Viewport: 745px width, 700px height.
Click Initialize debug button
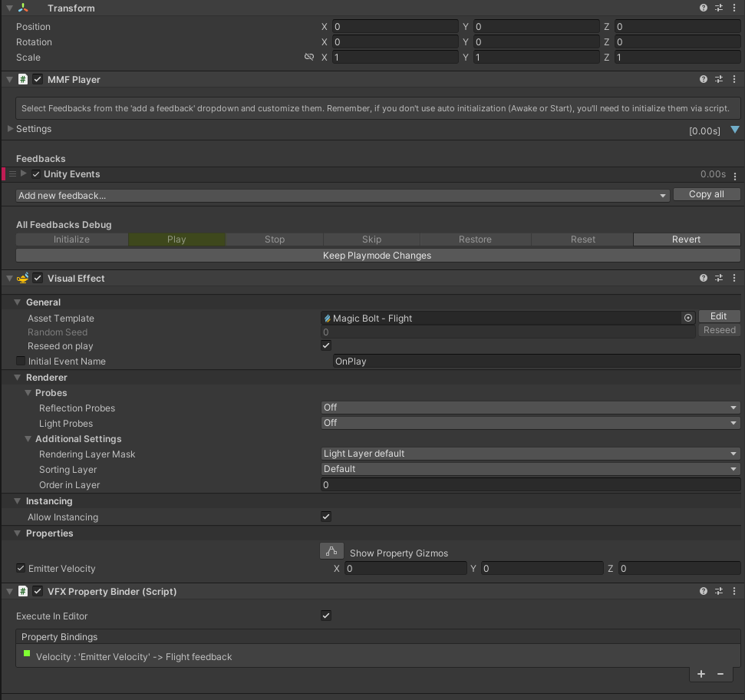point(72,239)
